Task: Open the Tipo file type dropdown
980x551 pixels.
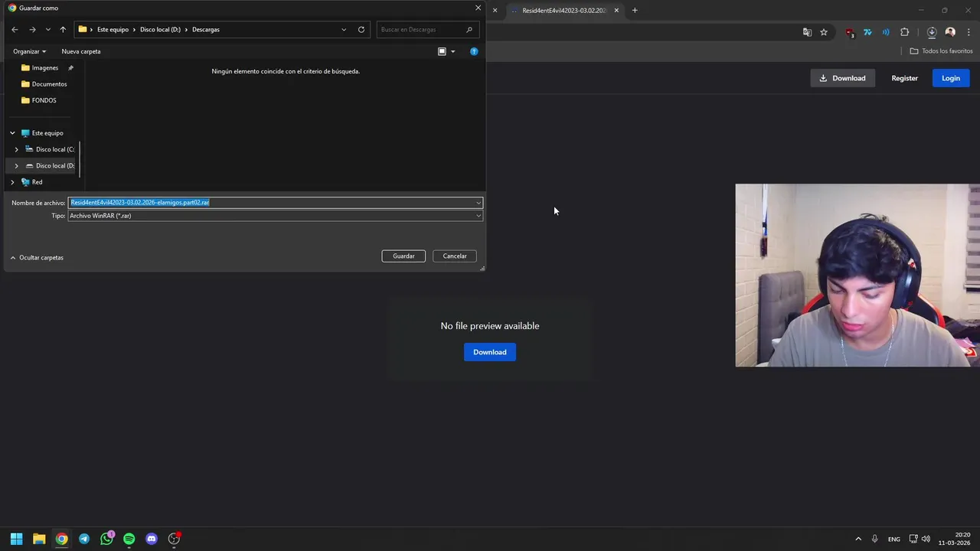Action: (275, 216)
